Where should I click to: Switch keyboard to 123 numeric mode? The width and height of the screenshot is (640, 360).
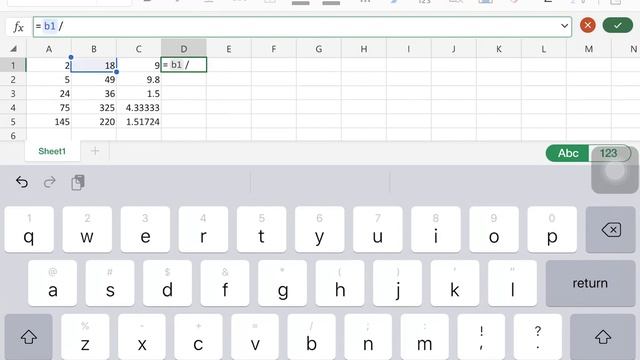pyautogui.click(x=608, y=153)
